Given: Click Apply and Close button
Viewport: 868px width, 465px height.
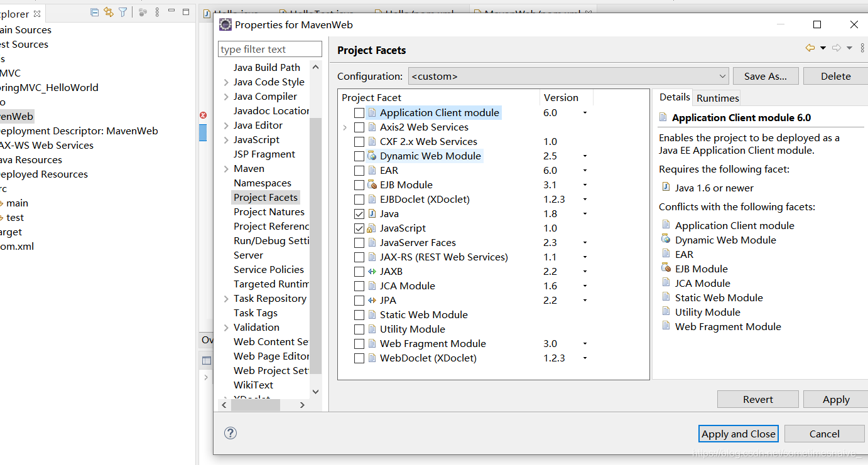Looking at the screenshot, I should pos(739,434).
